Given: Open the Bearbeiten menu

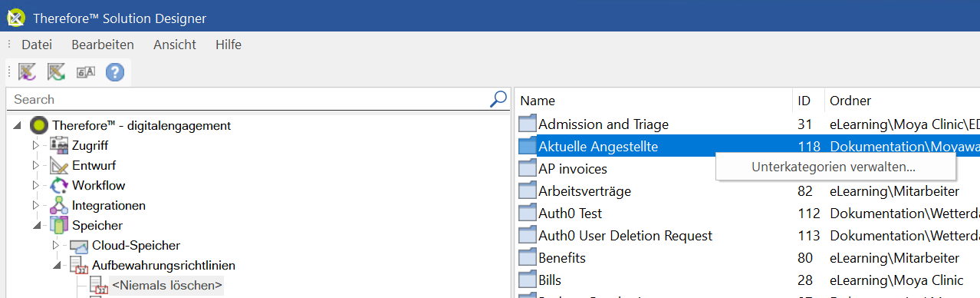Looking at the screenshot, I should [x=103, y=45].
